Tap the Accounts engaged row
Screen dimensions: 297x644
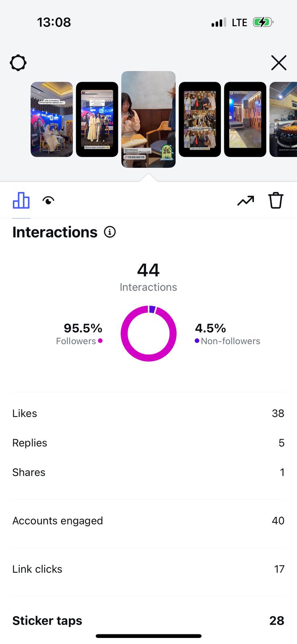[x=148, y=520]
